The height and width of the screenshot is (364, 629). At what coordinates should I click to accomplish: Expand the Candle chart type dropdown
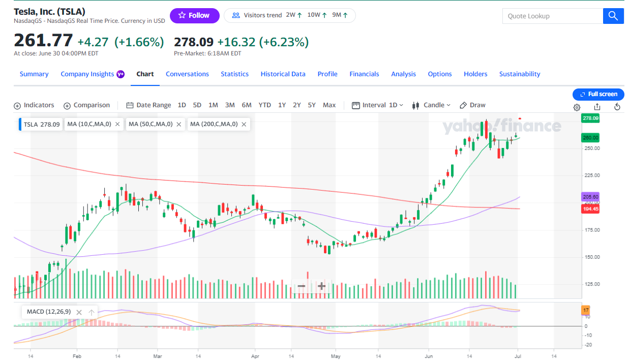[431, 105]
